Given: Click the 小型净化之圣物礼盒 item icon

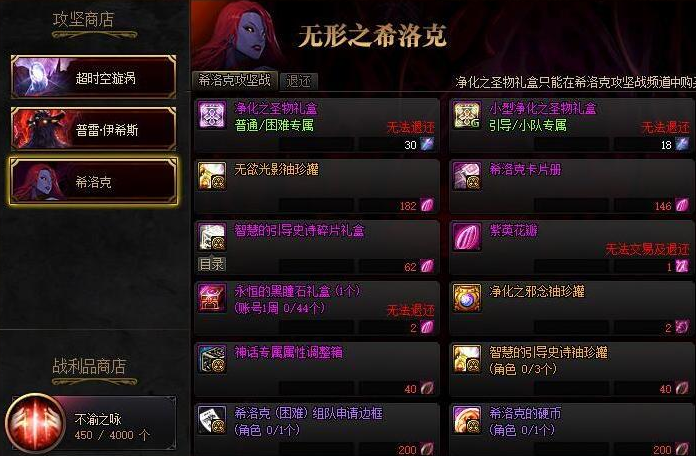Looking at the screenshot, I should click(467, 115).
